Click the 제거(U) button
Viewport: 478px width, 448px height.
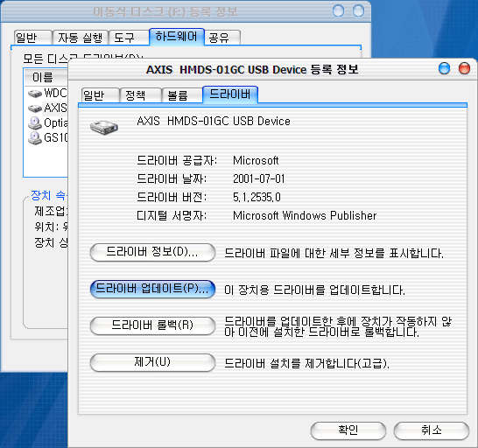click(152, 362)
